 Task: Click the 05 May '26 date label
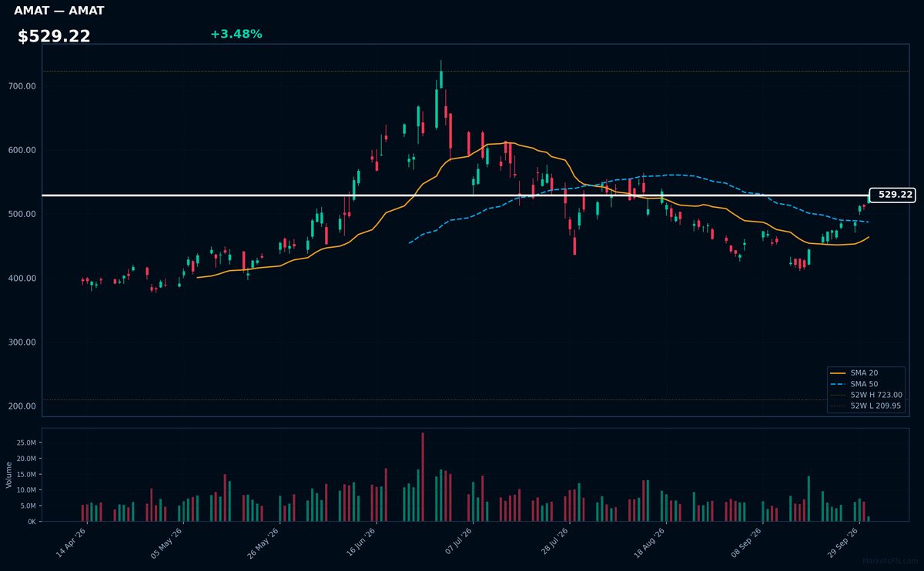[x=167, y=543]
